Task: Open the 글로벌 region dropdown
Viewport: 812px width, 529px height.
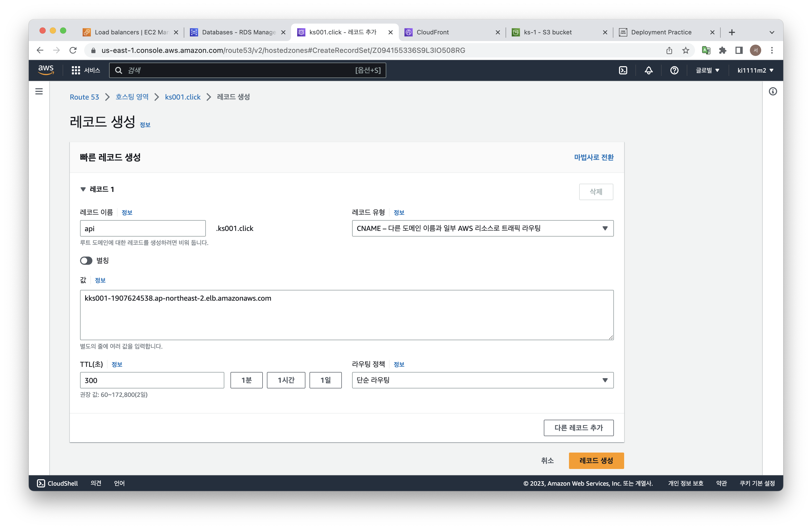Action: (708, 70)
